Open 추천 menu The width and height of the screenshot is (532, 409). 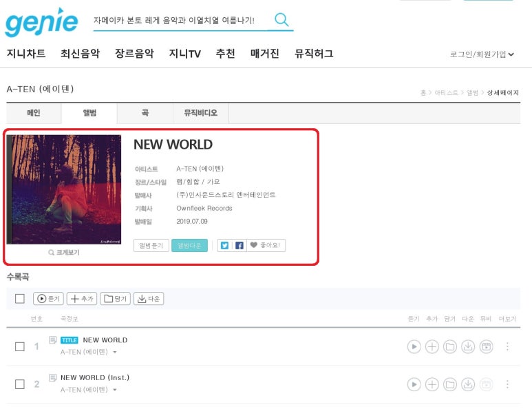pos(225,53)
